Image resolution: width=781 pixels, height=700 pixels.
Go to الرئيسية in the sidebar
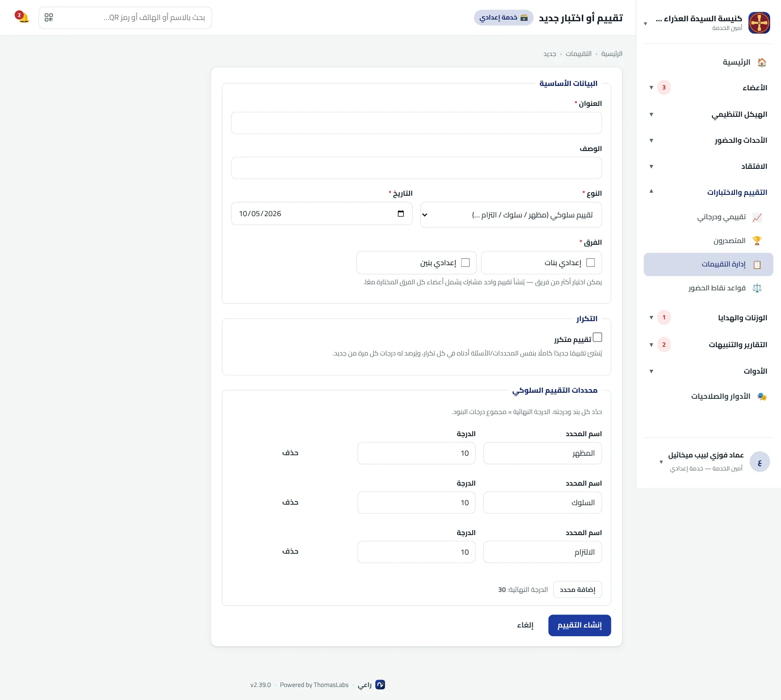(x=709, y=62)
